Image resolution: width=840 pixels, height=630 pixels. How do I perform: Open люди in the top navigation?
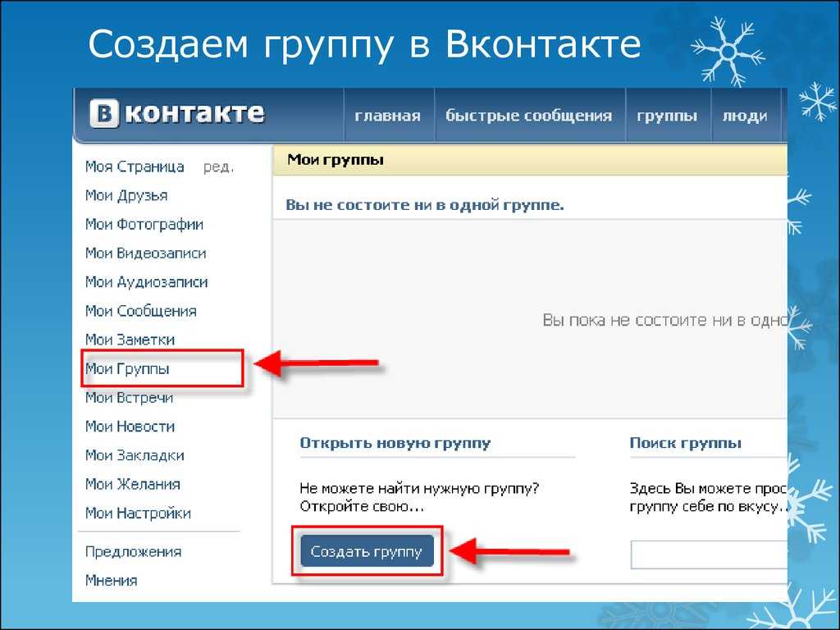(745, 116)
